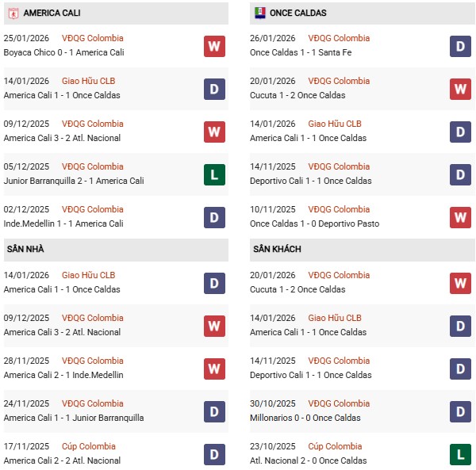
Task: Select the SÂN KHÁCH section header
Action: coord(278,250)
